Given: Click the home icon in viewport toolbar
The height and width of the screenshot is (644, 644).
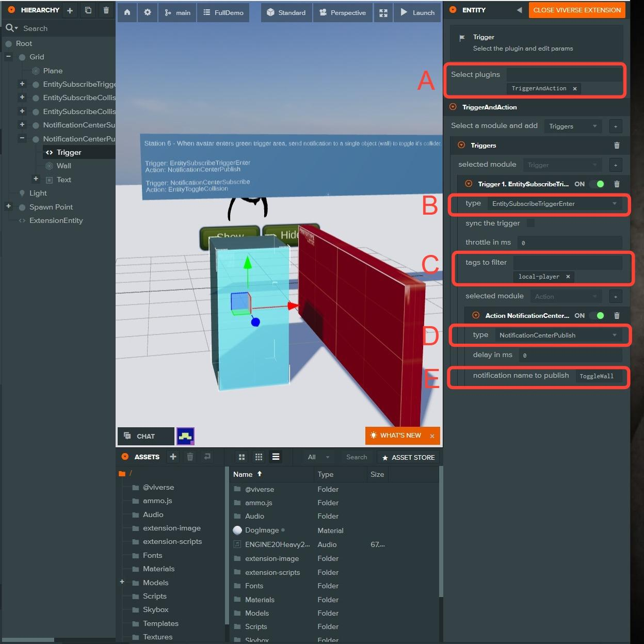Looking at the screenshot, I should pos(127,12).
